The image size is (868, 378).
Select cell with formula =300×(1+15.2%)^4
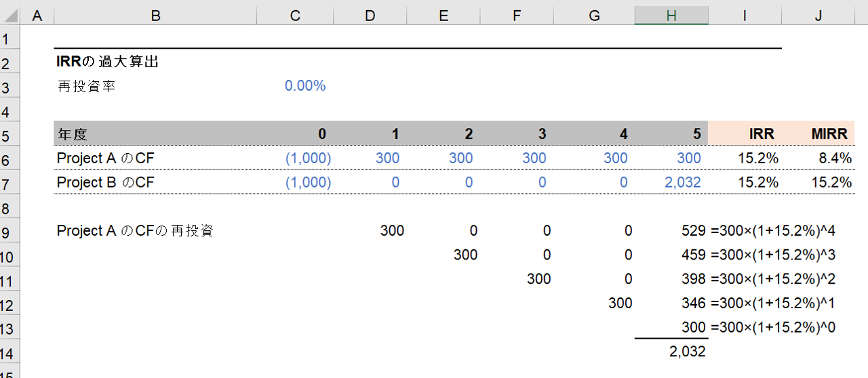pos(773,231)
